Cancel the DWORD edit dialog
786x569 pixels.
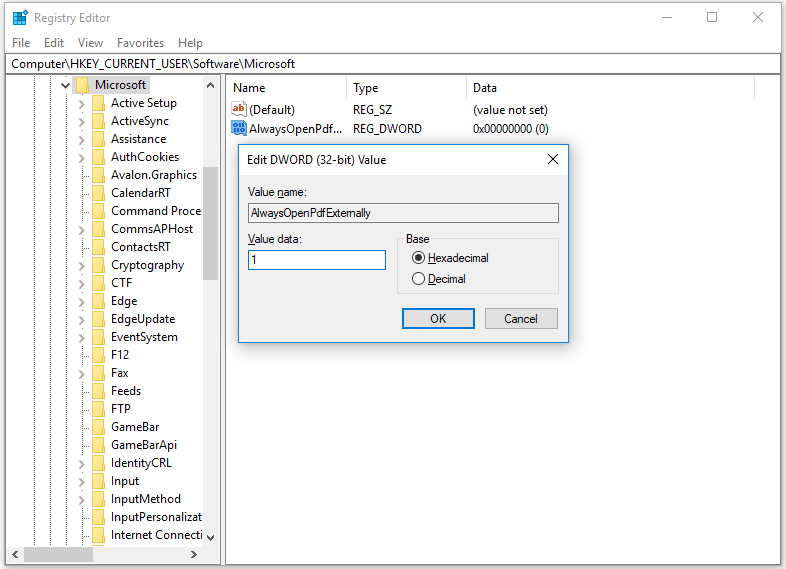click(x=521, y=319)
